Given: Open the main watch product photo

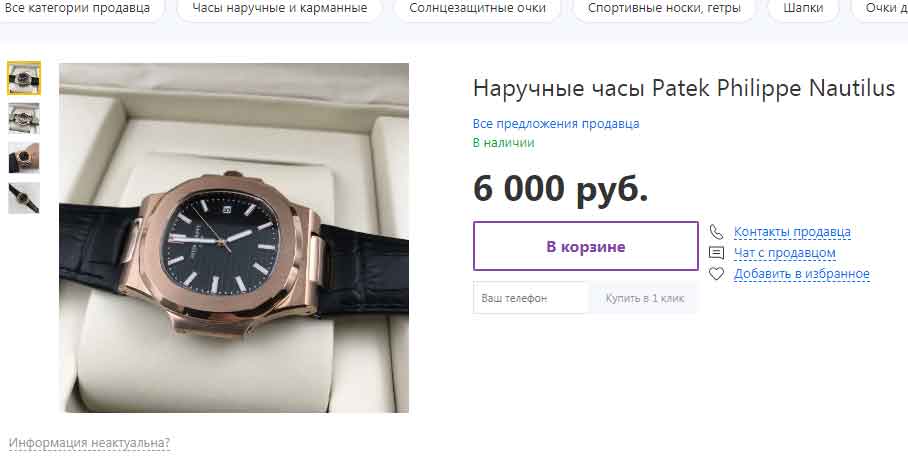Looking at the screenshot, I should [x=234, y=237].
